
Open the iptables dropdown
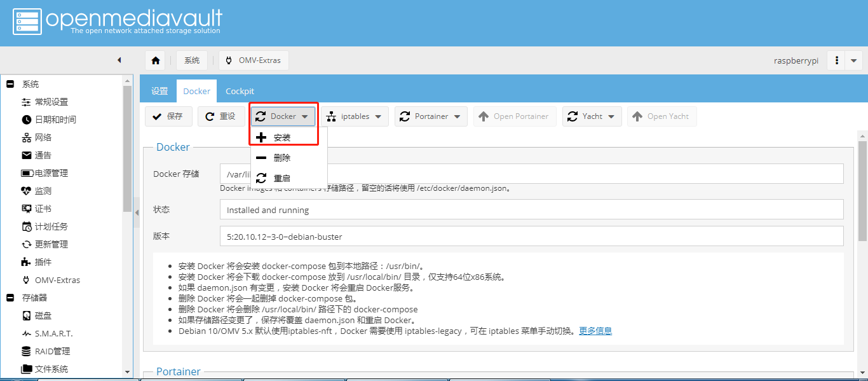point(354,116)
